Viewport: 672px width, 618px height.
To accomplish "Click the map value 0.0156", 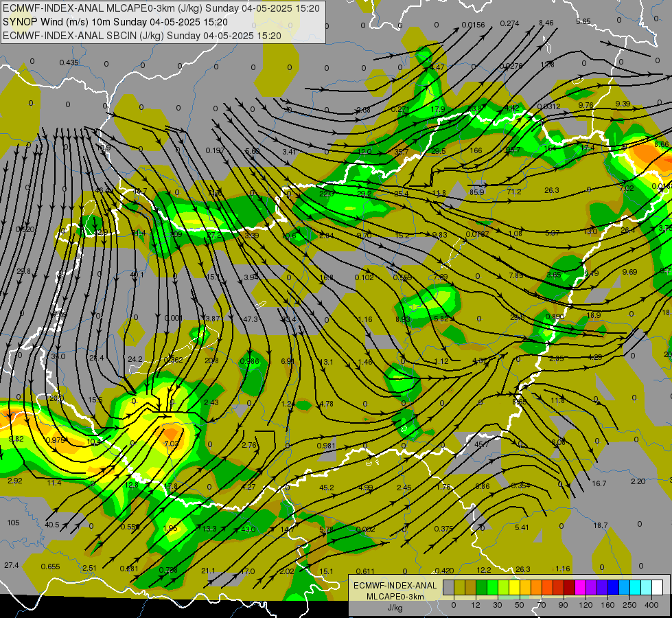I will coord(473,25).
